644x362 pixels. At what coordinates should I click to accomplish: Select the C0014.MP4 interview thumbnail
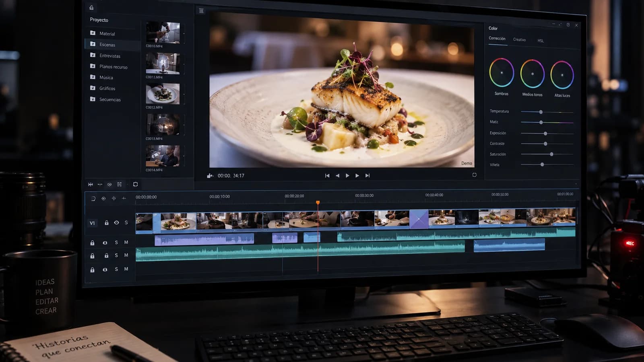coord(163,156)
